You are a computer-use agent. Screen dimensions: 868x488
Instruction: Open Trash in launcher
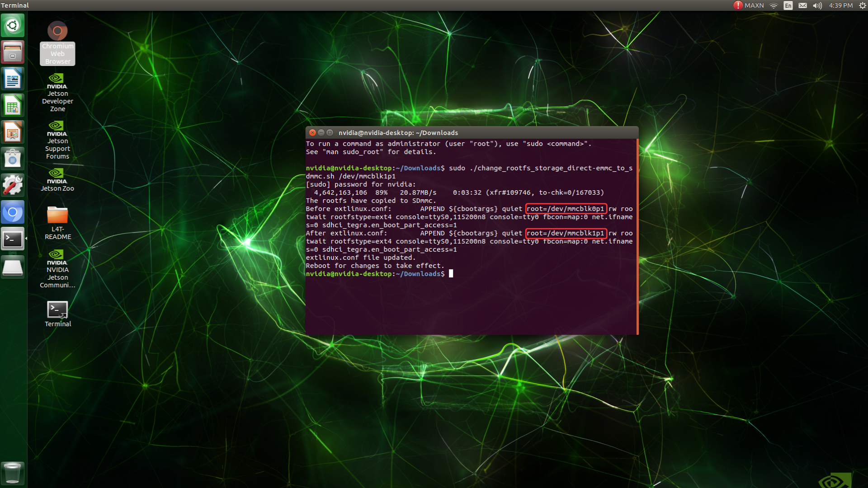click(x=13, y=473)
